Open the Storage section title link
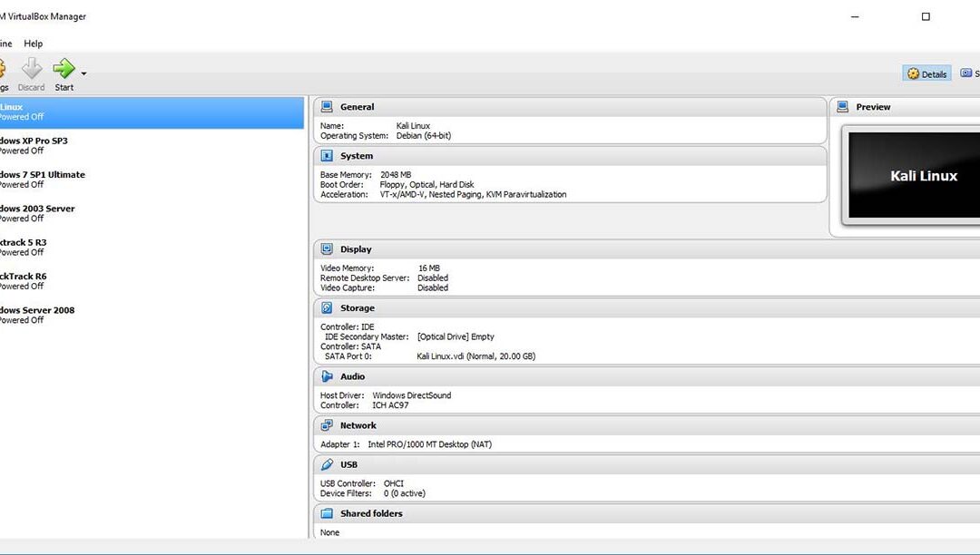980x555 pixels. [358, 308]
